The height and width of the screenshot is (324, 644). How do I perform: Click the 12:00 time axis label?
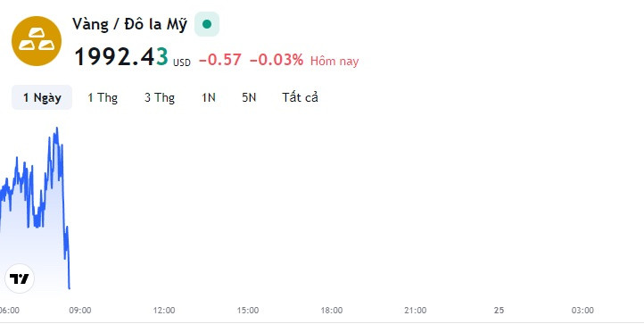click(x=164, y=311)
